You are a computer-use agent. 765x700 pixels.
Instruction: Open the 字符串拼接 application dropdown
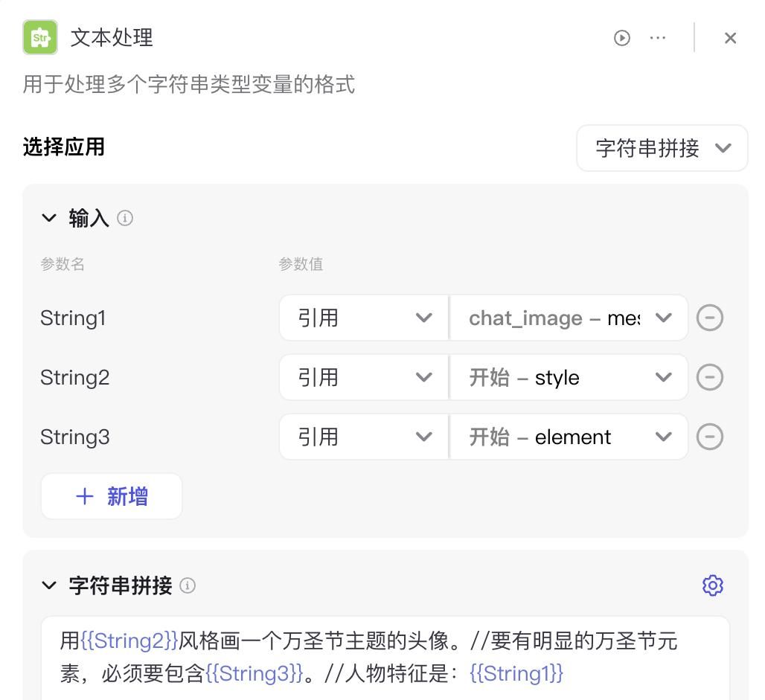[x=662, y=148]
